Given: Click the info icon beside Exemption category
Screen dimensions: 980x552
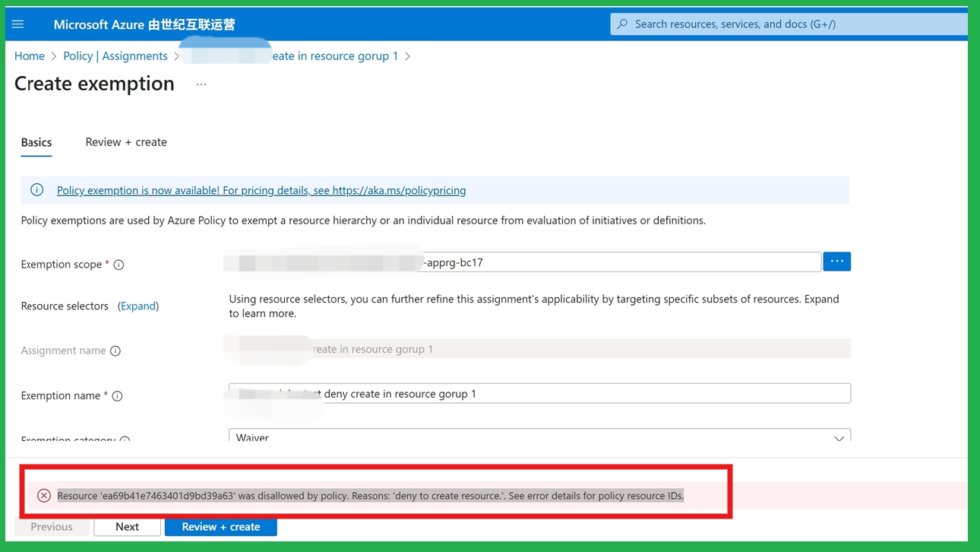Looking at the screenshot, I should [x=126, y=439].
